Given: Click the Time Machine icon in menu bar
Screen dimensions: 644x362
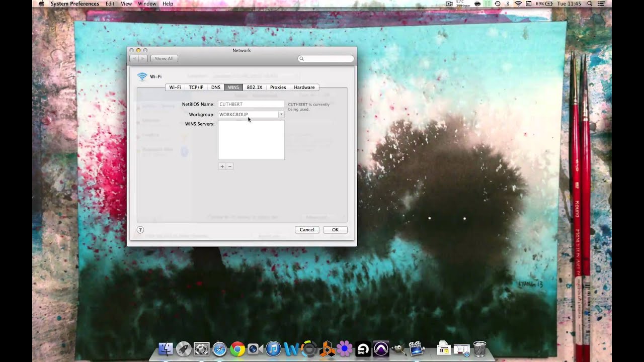Looking at the screenshot, I should point(497,4).
